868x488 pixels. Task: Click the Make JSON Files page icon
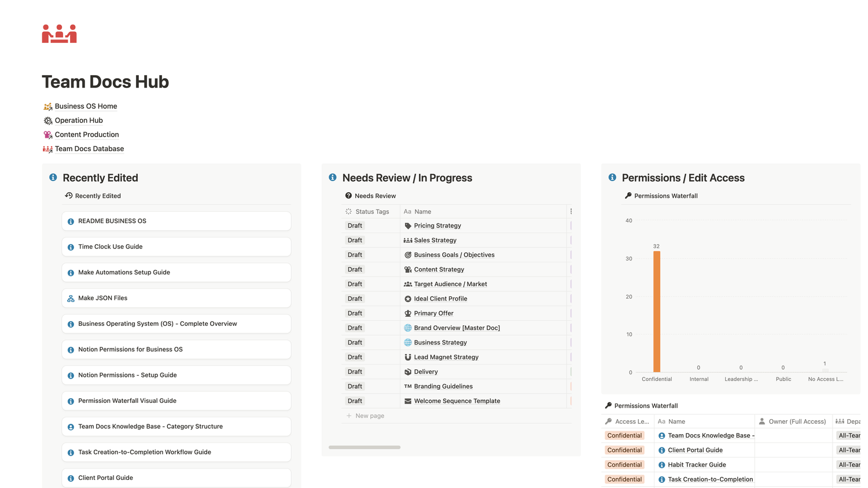tap(71, 299)
